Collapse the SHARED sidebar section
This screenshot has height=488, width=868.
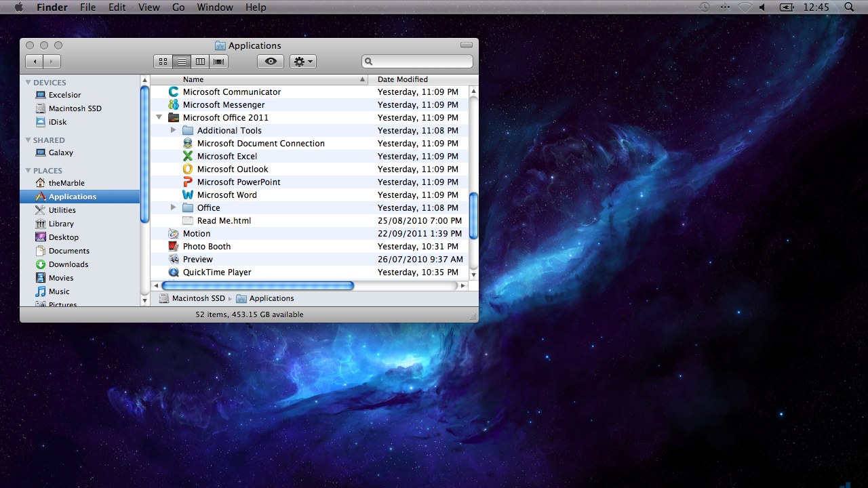pos(28,140)
